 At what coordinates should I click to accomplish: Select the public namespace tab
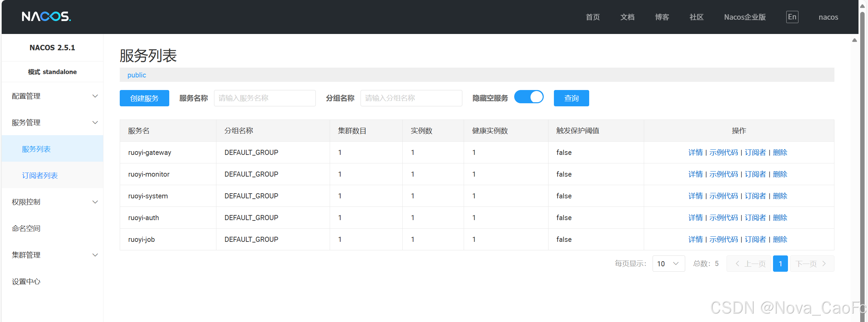137,75
